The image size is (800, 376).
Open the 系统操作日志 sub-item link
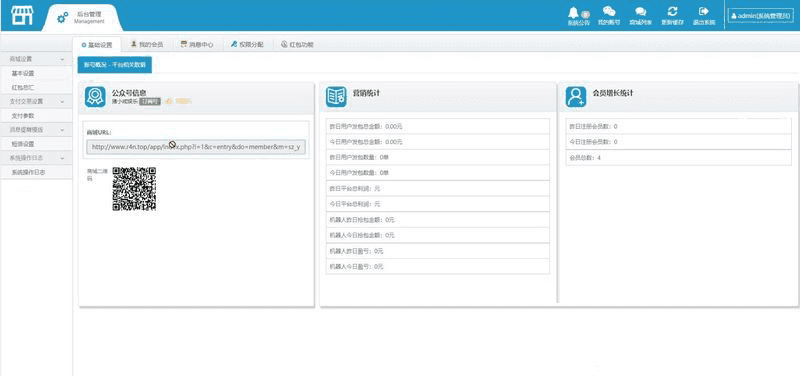pos(29,172)
